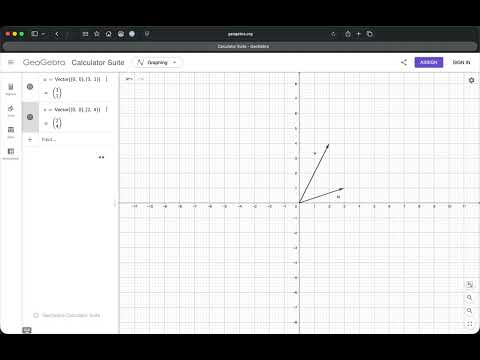Select the steeper vector arrow in the graph
This screenshot has height=360, width=480.
click(x=314, y=173)
